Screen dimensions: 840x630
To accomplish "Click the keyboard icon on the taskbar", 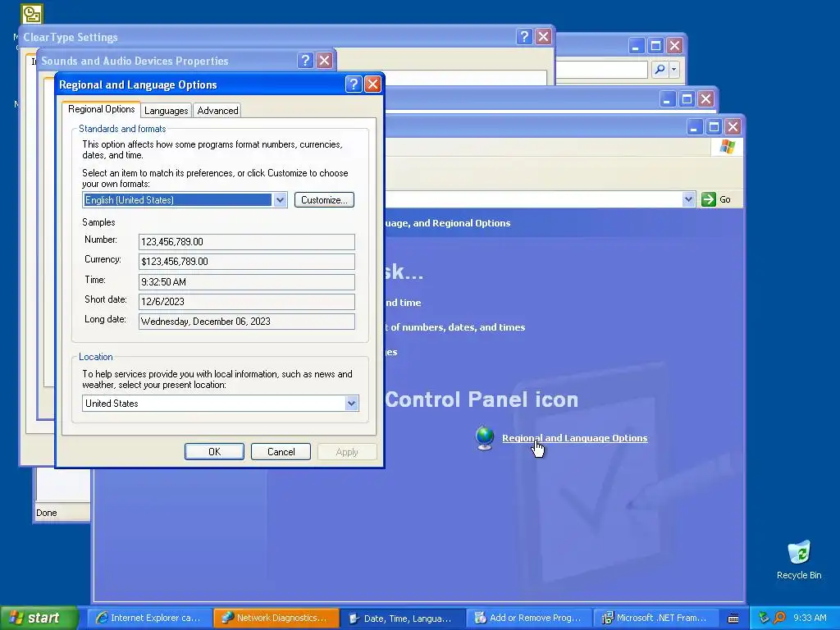I will point(733,619).
